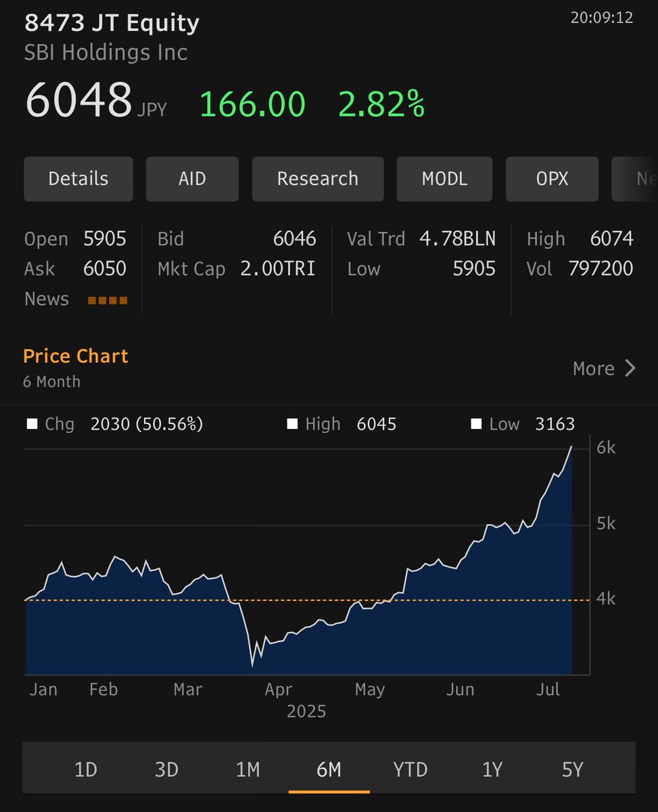Click the 20:09:12 timestamp
The height and width of the screenshot is (812, 658).
click(602, 18)
